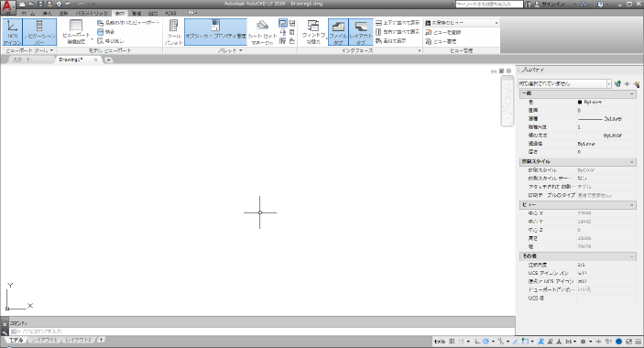Expand the ビューポート環境設定 dropdown arrow
Screen dimensions: 644x348
(92, 39)
